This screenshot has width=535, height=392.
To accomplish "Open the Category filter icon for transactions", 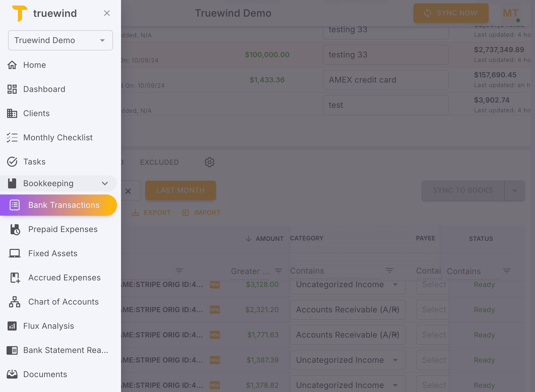I will click(389, 271).
